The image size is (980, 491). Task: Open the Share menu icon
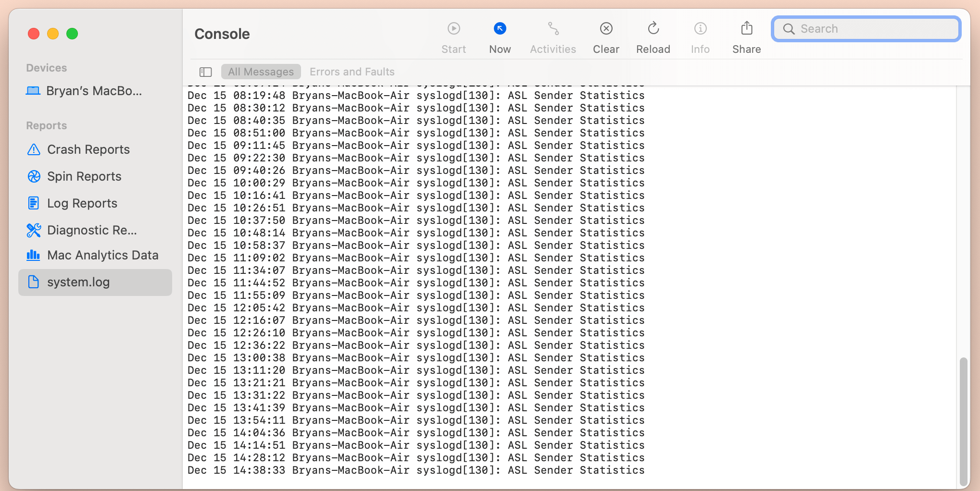click(x=746, y=29)
